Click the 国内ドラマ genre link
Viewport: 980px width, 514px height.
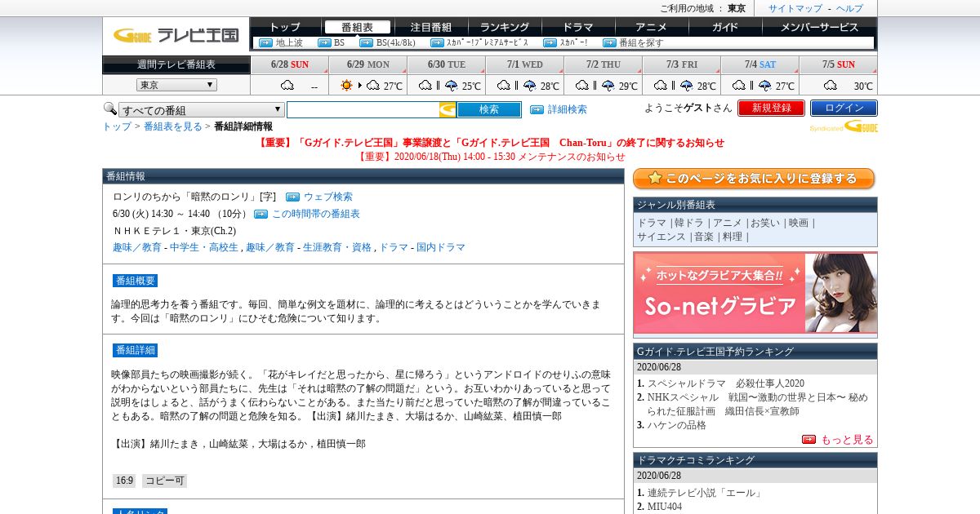440,247
